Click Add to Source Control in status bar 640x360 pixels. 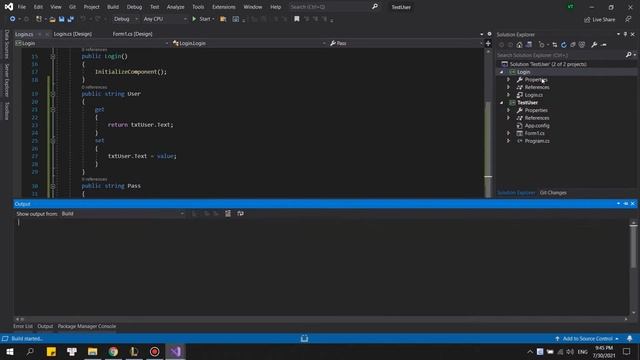click(x=587, y=338)
